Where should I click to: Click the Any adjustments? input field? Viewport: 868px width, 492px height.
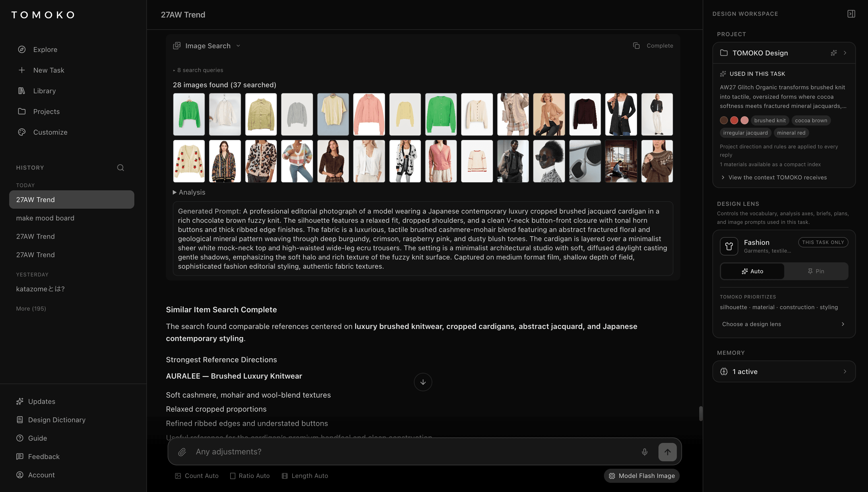pos(414,452)
